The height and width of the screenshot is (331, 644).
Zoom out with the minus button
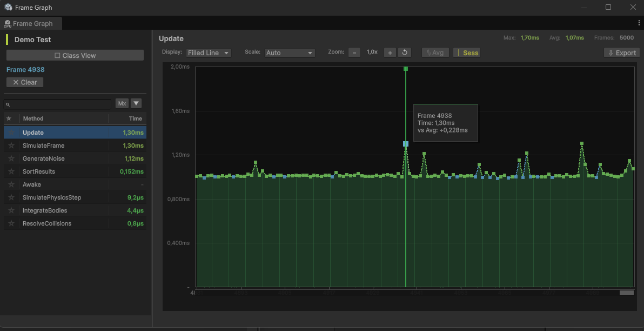[354, 52]
